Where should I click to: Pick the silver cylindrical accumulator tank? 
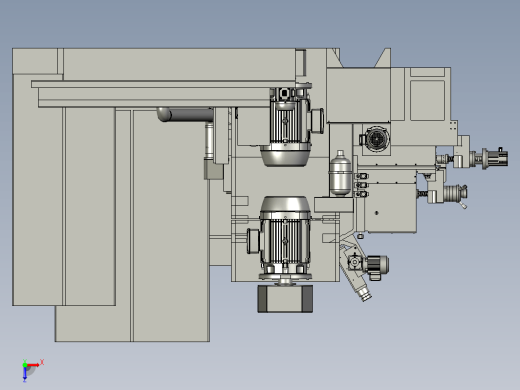point(340,173)
